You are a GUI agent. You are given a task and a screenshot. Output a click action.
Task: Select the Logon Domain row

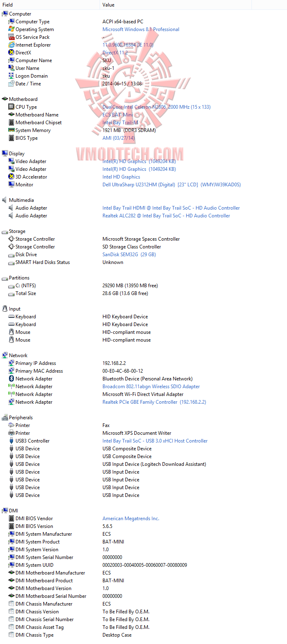pos(143,76)
